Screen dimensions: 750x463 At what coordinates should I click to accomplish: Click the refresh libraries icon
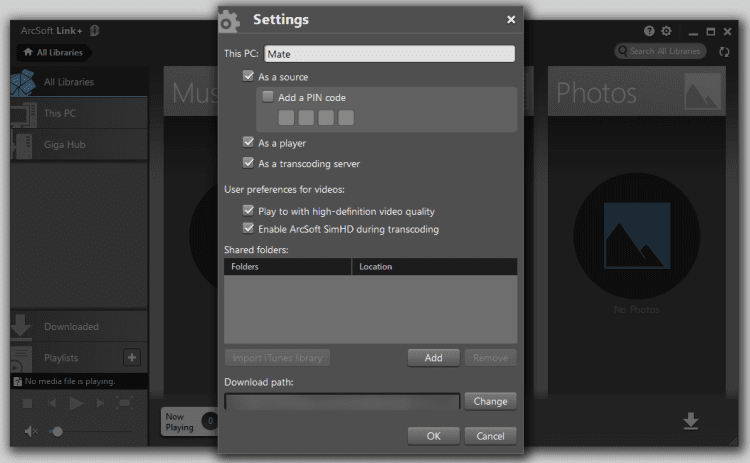tap(724, 52)
